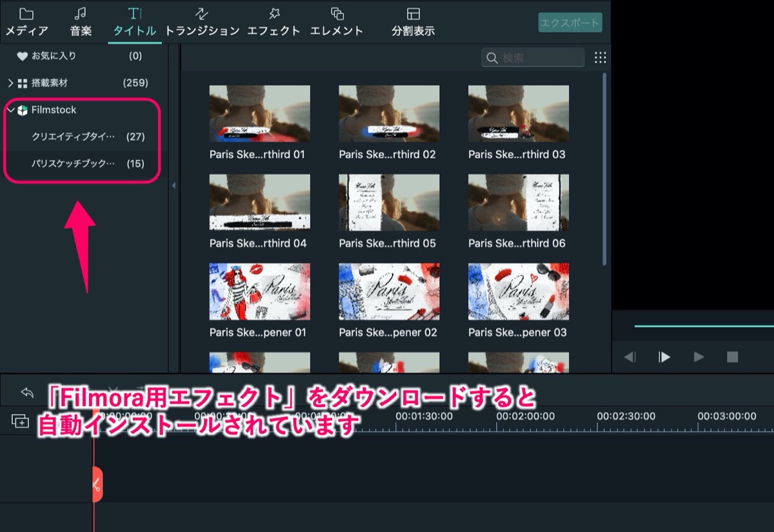Open the トランジション tab
Viewport: 774px width, 532px height.
click(x=203, y=22)
